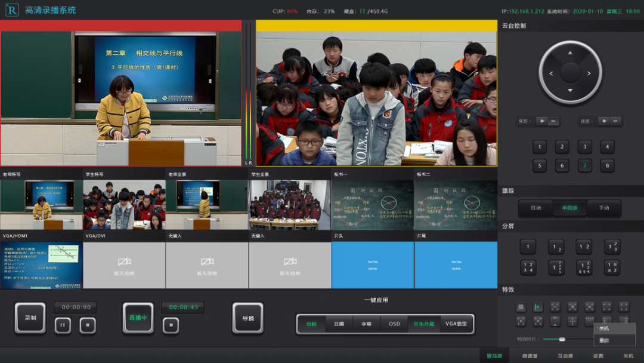Screen dimensions: 644x363
Task: Select the 学生全景 camera thumbnail
Action: coord(289,205)
